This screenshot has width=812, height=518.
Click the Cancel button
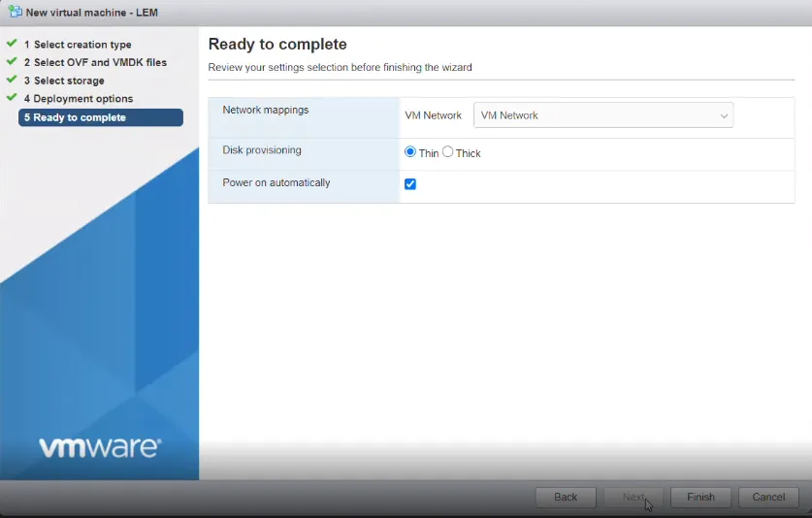768,497
